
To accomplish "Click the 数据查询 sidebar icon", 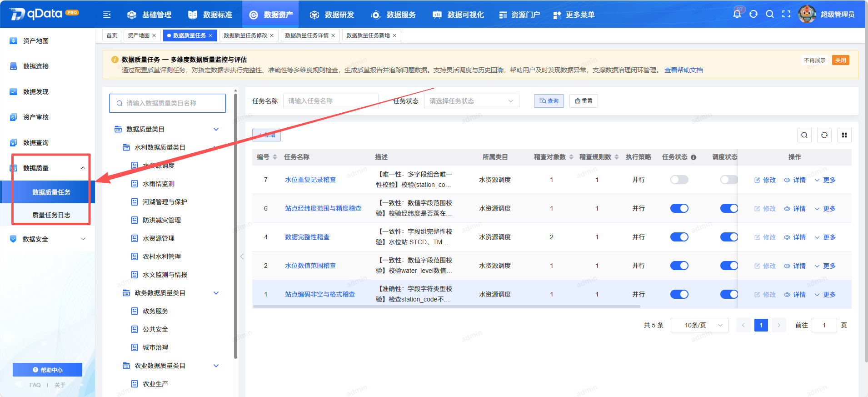I will coord(14,142).
